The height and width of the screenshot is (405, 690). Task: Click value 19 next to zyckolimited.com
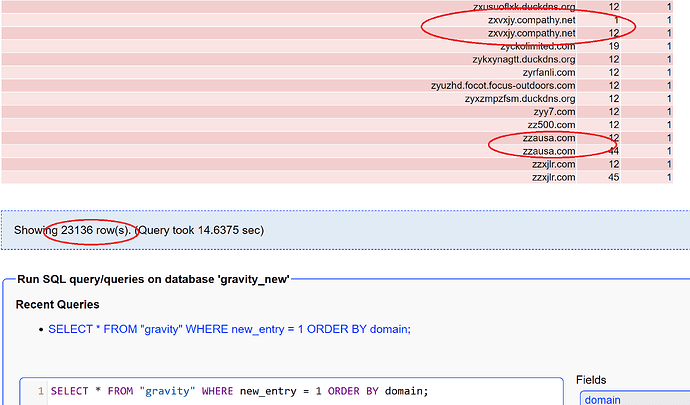click(613, 46)
